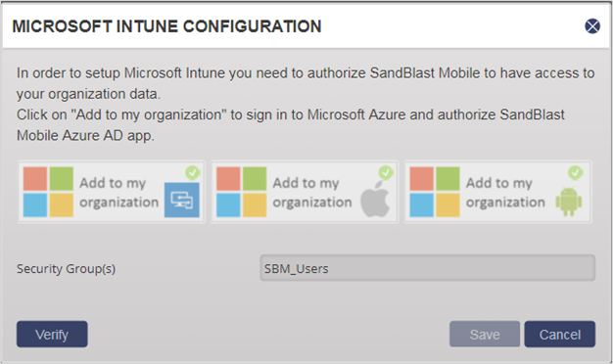Screen dimensions: 613x364
Task: Click the green checkmark above the Android robot
Action: point(575,172)
